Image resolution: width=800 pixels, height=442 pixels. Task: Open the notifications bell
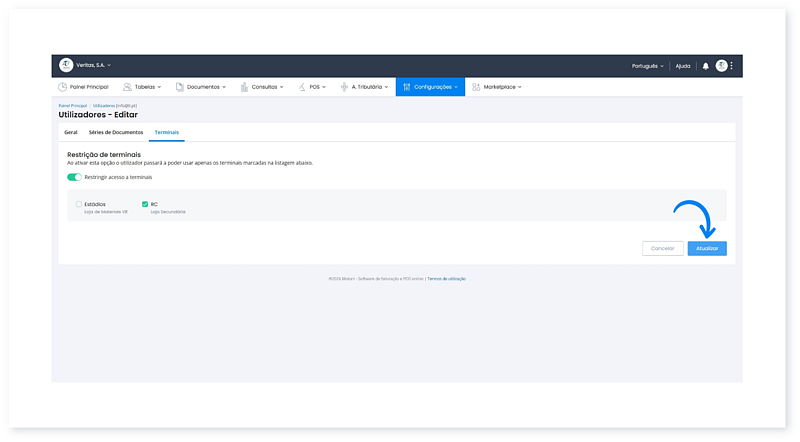click(705, 66)
